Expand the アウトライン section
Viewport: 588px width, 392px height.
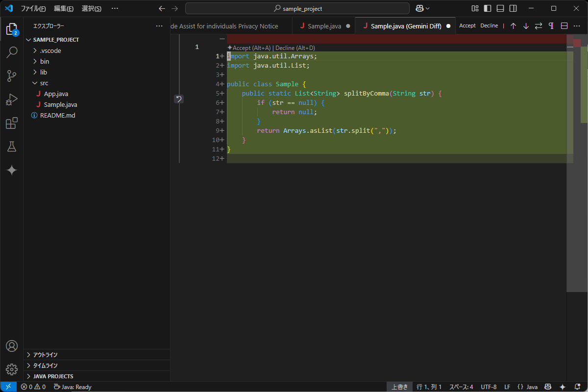47,354
